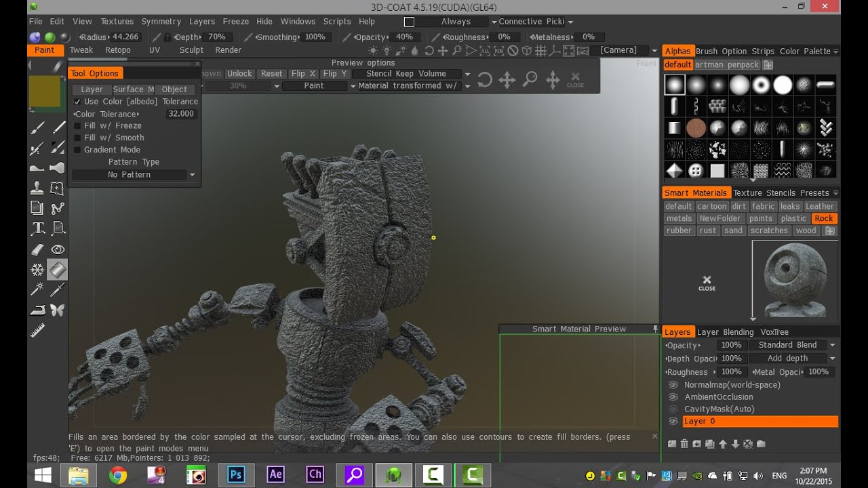Viewport: 868px width, 488px height.
Task: Select the Spline curve paint tool
Action: pyautogui.click(x=58, y=208)
